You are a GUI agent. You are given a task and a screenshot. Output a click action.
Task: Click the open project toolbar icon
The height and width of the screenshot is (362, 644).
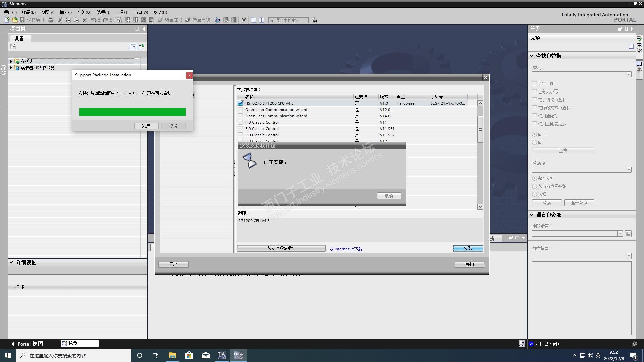pos(15,20)
